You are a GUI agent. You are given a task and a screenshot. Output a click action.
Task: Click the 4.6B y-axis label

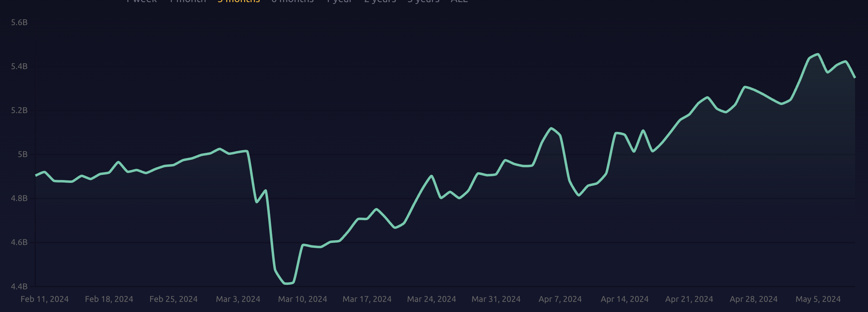[x=19, y=243]
